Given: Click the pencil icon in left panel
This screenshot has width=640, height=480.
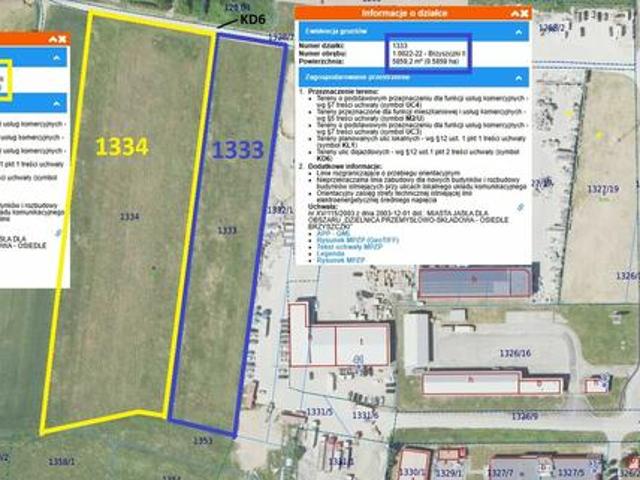Looking at the screenshot, I should 58,233.
